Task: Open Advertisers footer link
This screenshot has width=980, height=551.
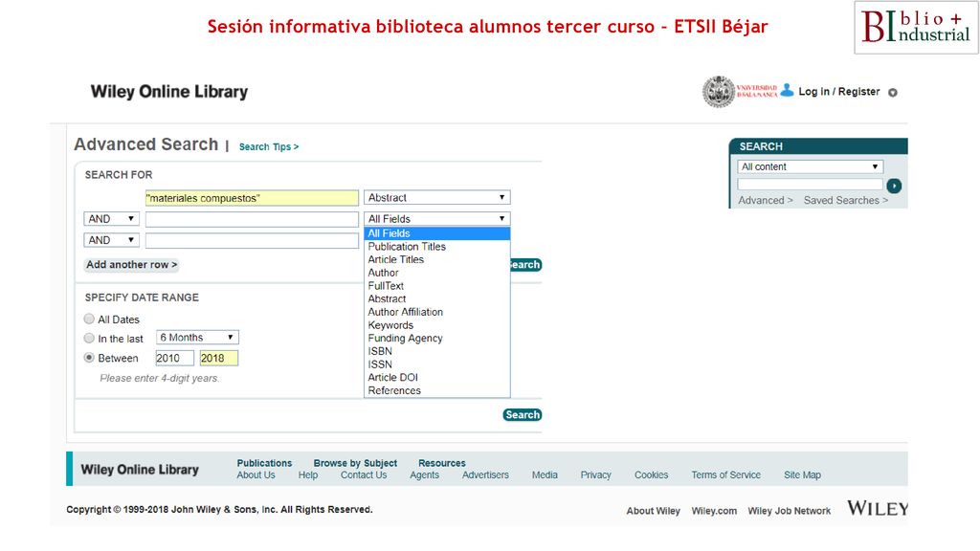Action: 485,474
